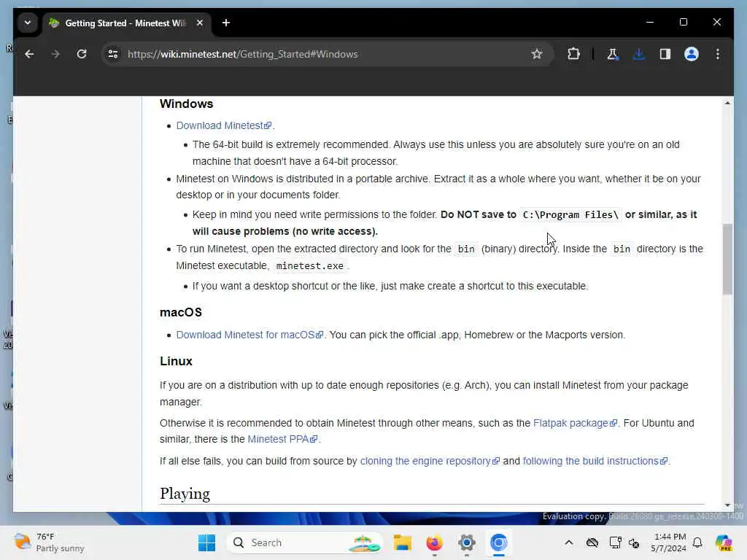Maximize the browser window
747x560 pixels.
[x=683, y=22]
